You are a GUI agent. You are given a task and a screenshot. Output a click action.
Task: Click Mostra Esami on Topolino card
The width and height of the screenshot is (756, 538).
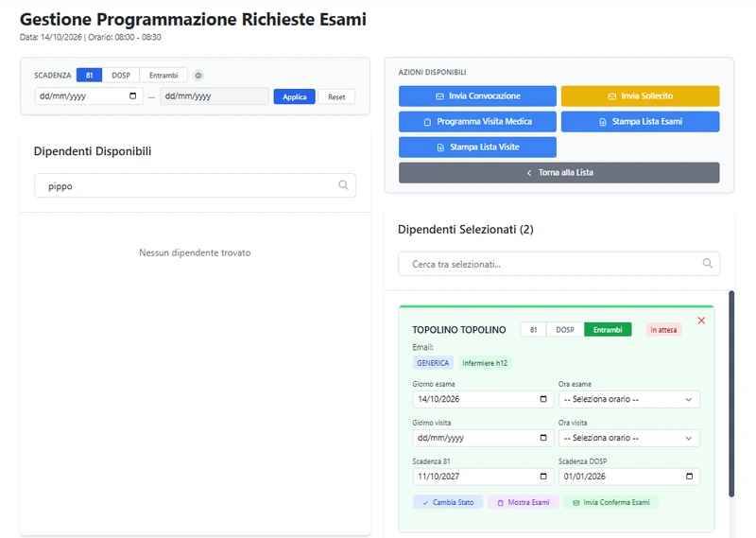click(x=524, y=502)
